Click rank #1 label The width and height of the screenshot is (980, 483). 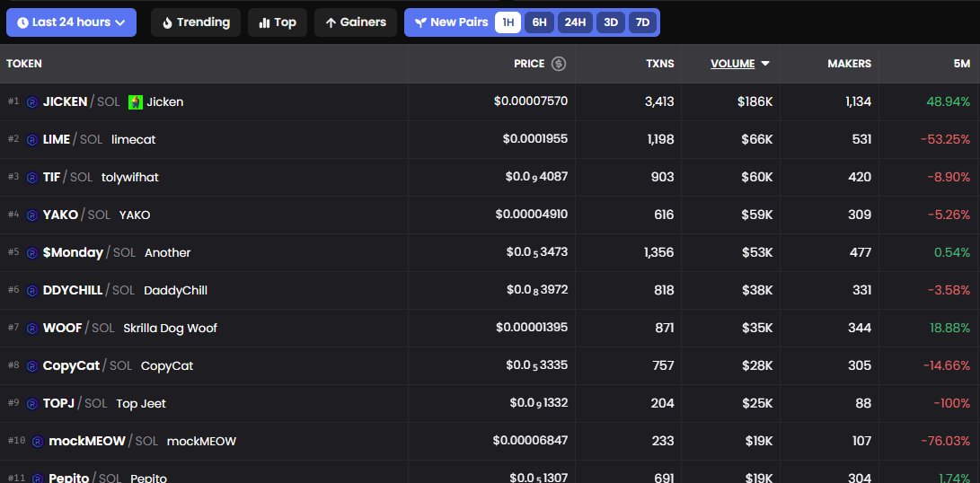pyautogui.click(x=13, y=101)
